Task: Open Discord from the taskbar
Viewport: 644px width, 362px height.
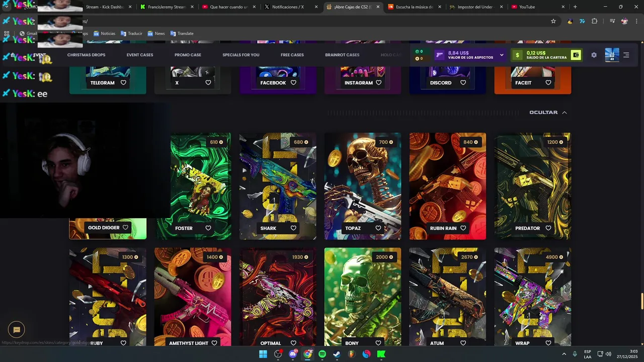Action: (x=293, y=354)
